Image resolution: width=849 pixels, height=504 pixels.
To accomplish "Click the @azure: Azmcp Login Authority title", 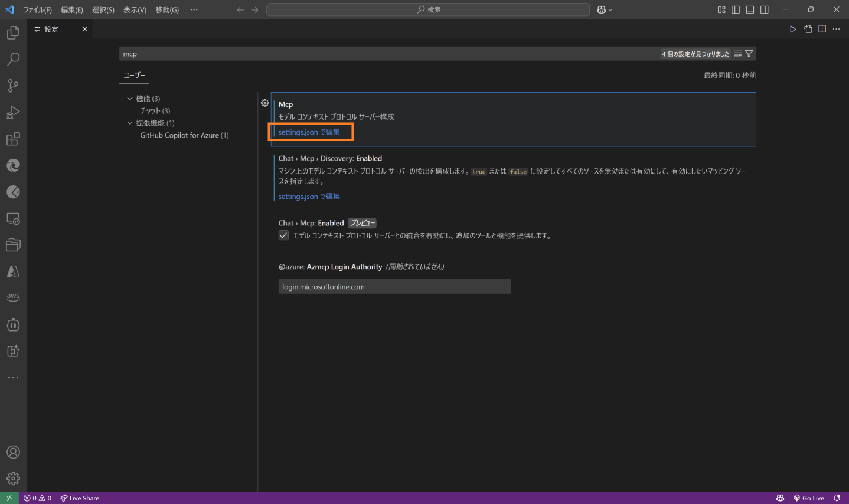I will [330, 267].
